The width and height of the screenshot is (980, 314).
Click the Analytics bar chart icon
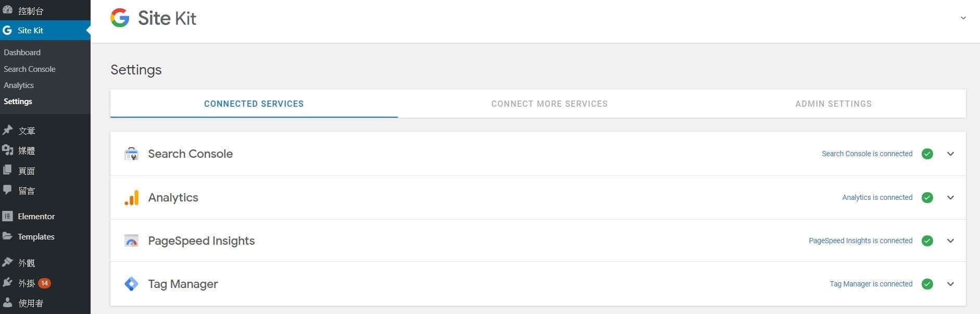point(132,198)
